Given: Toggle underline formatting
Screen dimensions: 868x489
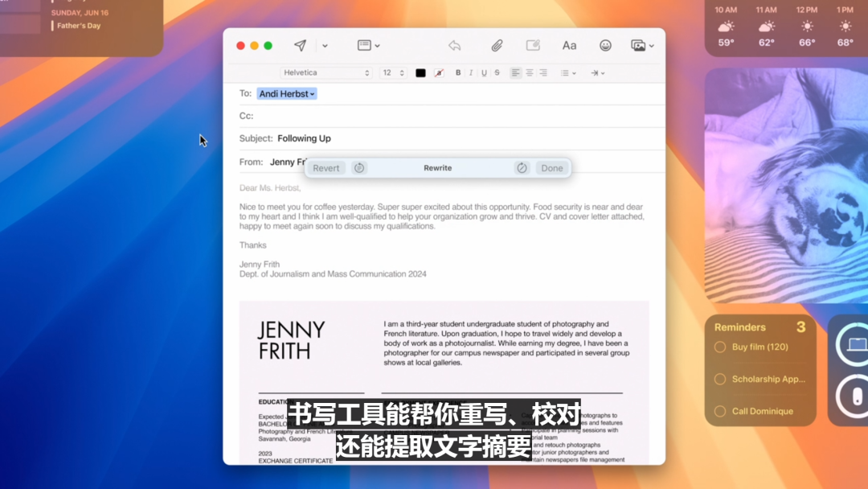Looking at the screenshot, I should tap(484, 72).
